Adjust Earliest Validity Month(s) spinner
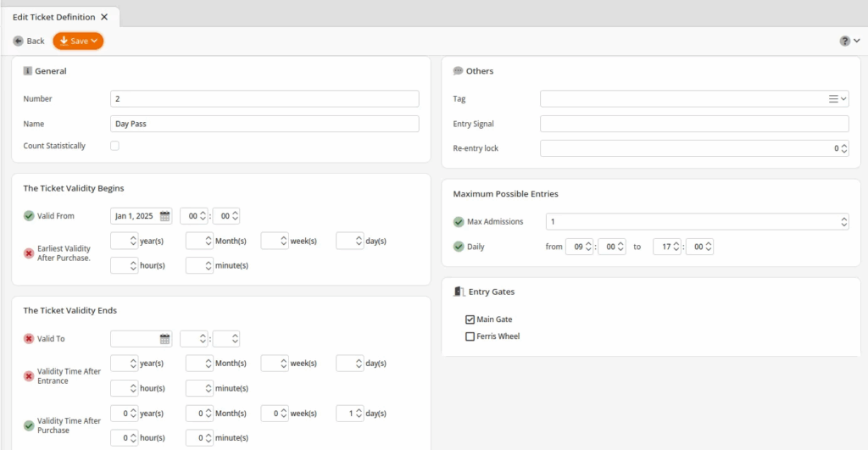Screen dimensions: 868x450 pyautogui.click(x=209, y=241)
